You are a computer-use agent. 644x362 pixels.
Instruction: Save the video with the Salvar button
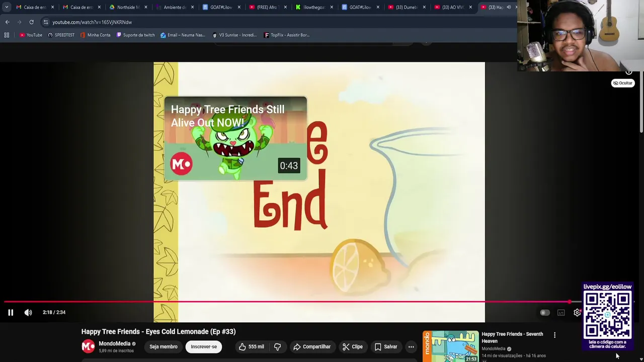[386, 346]
